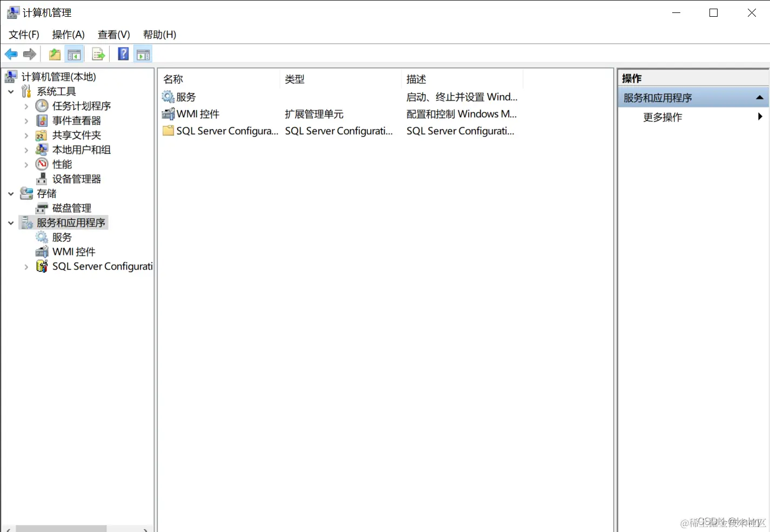Open the 帮助(H) menu

(x=159, y=35)
